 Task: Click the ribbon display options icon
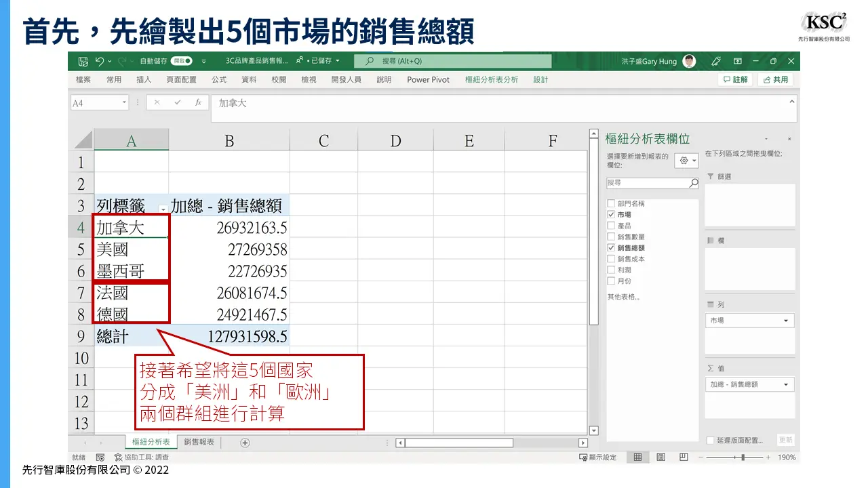[x=738, y=61]
